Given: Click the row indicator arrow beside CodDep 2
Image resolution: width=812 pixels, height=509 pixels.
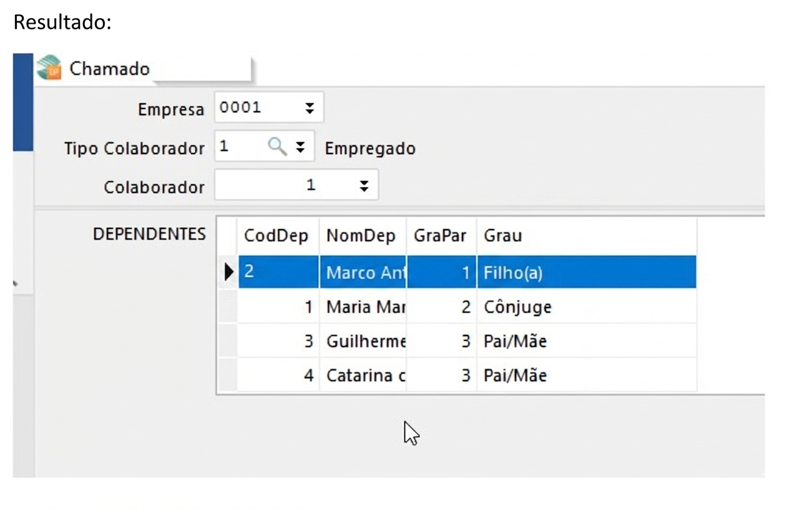Looking at the screenshot, I should pos(228,272).
